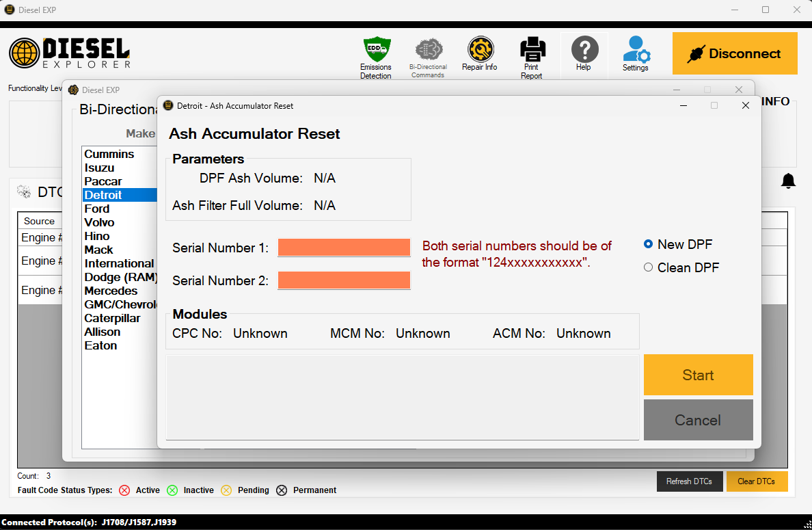The height and width of the screenshot is (530, 812).
Task: Open Bi-Directional Commands engine icon
Action: 429,50
